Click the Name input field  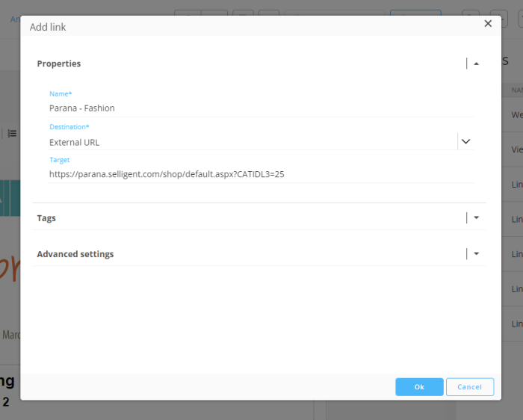(x=261, y=108)
